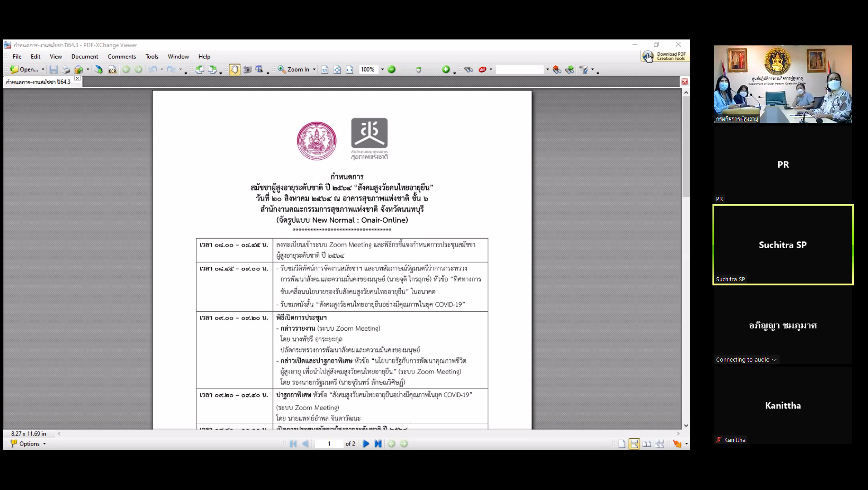This screenshot has width=868, height=490.
Task: Open the View menu
Action: [56, 57]
